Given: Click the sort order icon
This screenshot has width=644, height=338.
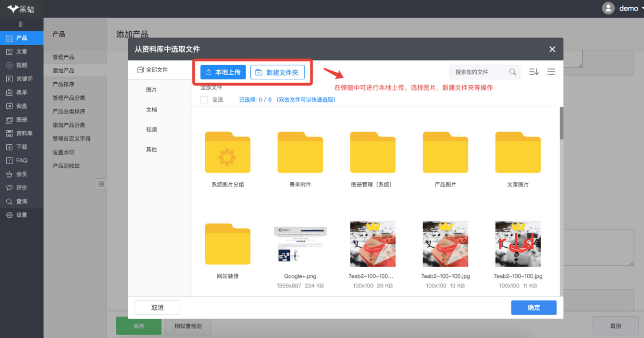Looking at the screenshot, I should 533,72.
